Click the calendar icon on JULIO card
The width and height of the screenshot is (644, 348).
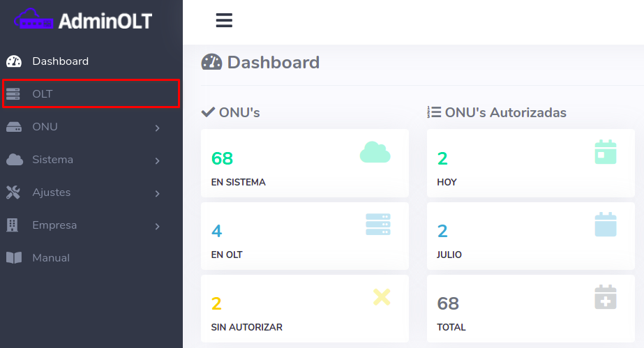[605, 225]
